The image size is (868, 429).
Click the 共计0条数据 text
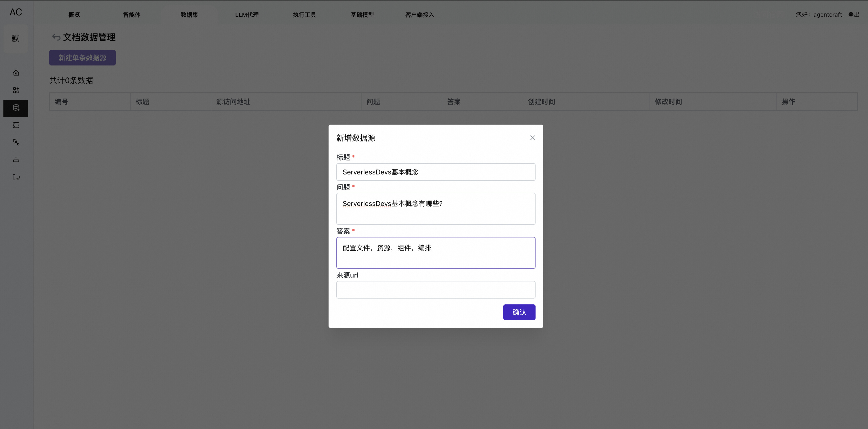(71, 80)
